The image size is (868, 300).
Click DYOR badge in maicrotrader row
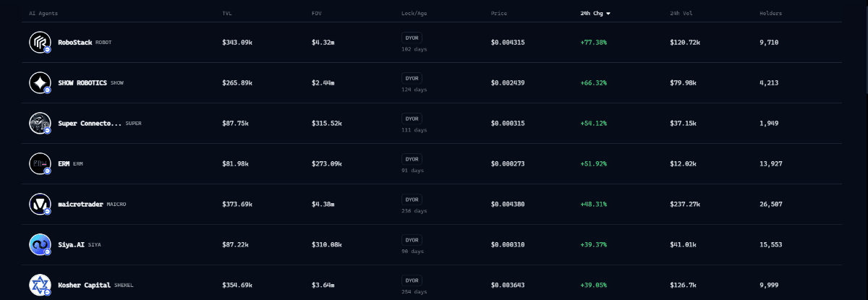[412, 200]
